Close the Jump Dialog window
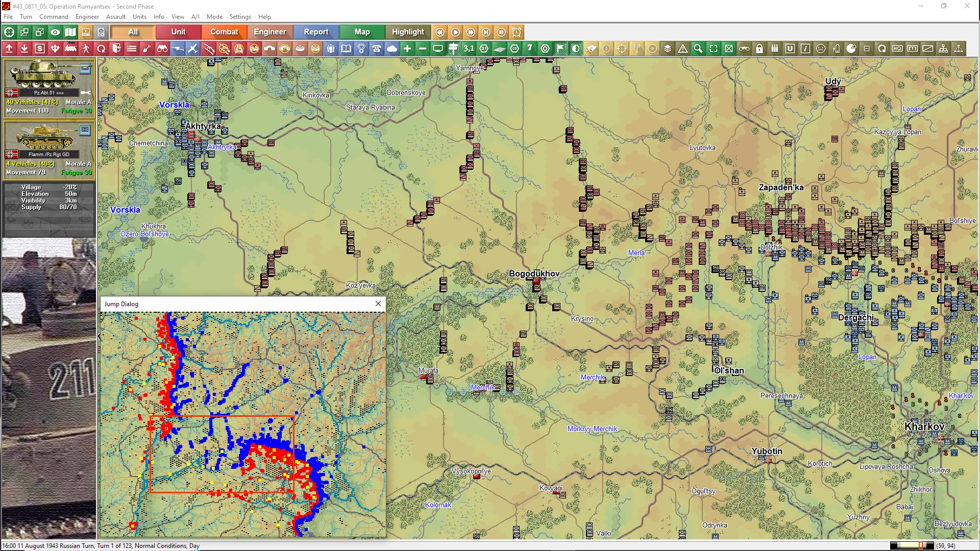This screenshot has height=551, width=980. click(x=378, y=304)
